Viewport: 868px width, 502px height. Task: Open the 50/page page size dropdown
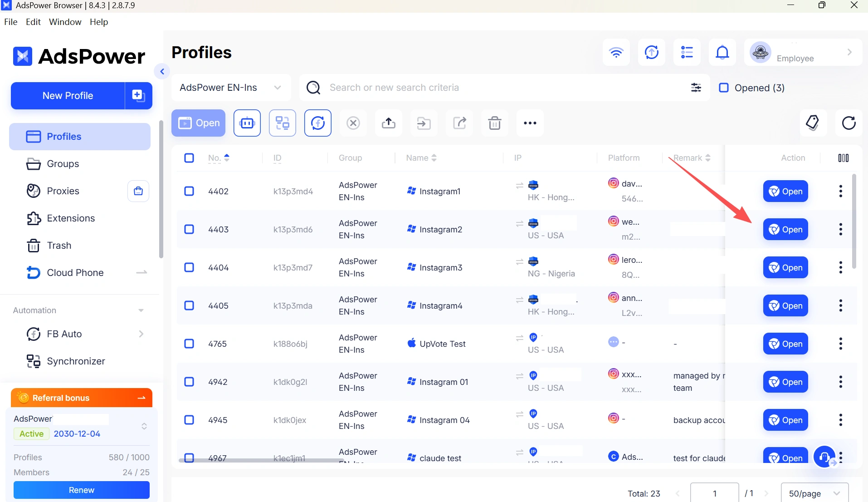point(814,493)
